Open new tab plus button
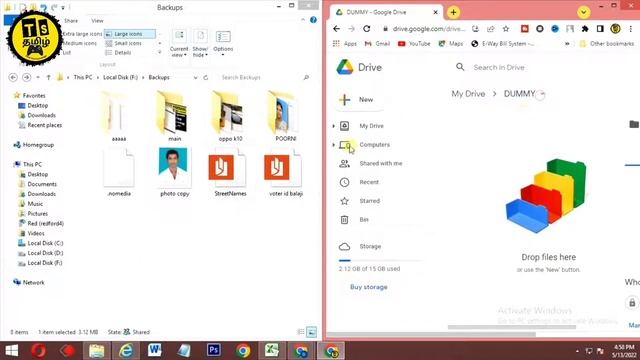This screenshot has width=640, height=360. click(453, 12)
